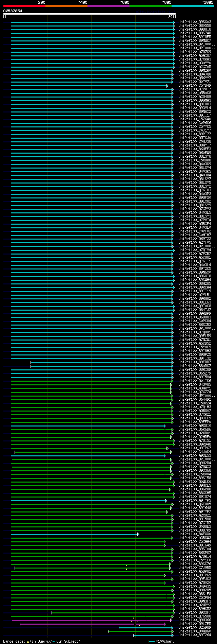Click the cyan =100char. scale bar
The width and height of the screenshot is (217, 644).
(152, 642)
